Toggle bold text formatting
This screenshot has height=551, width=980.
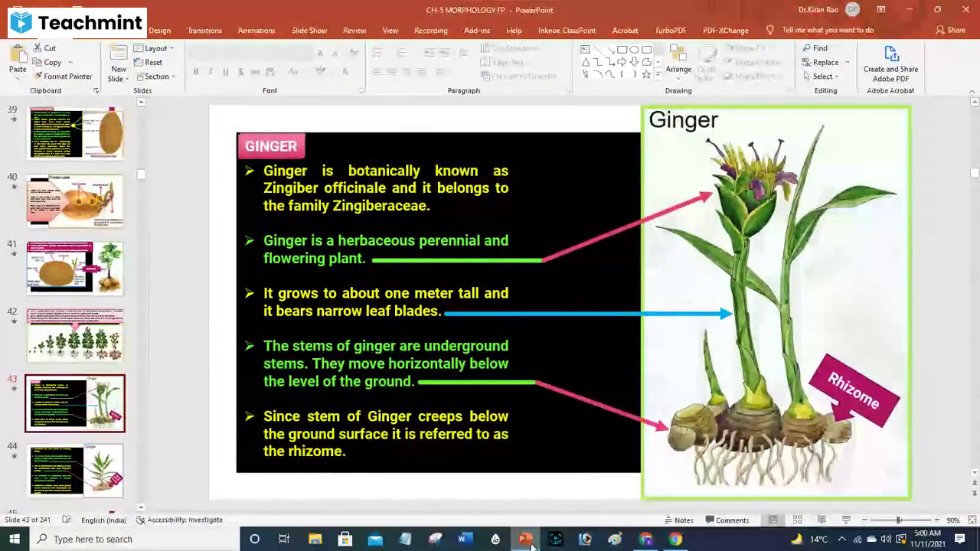click(x=195, y=70)
